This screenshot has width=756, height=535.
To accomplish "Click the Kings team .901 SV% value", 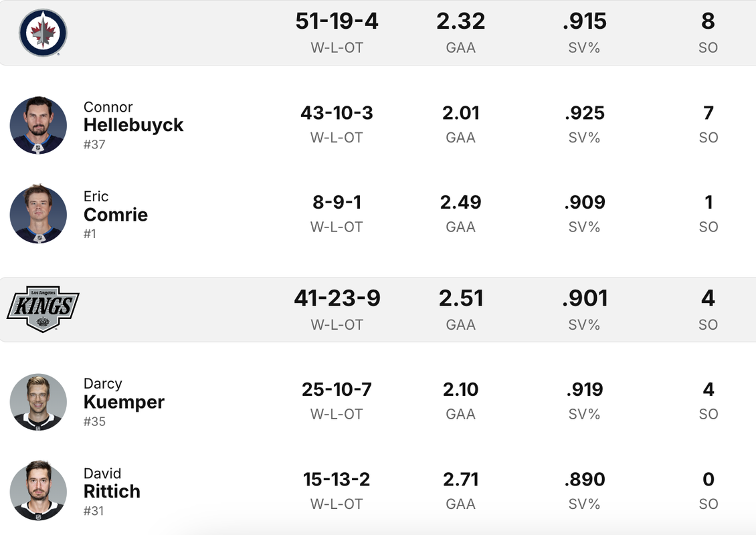I will [584, 298].
